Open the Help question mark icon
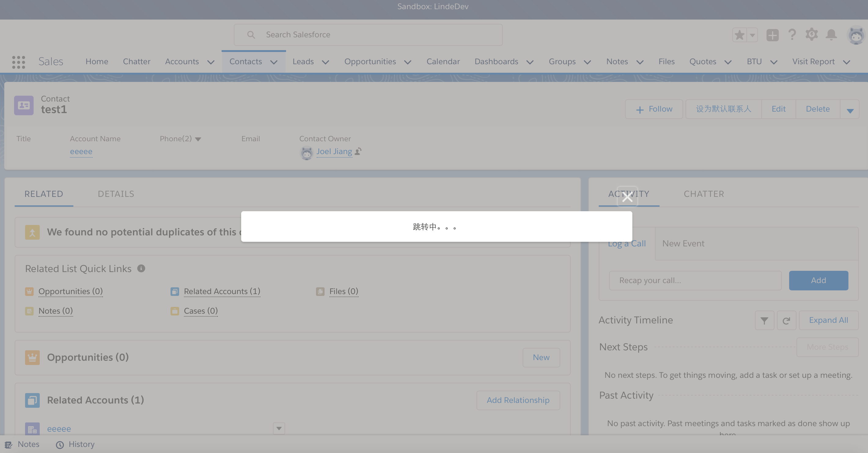Screen dimensions: 868x453 [x=792, y=34]
